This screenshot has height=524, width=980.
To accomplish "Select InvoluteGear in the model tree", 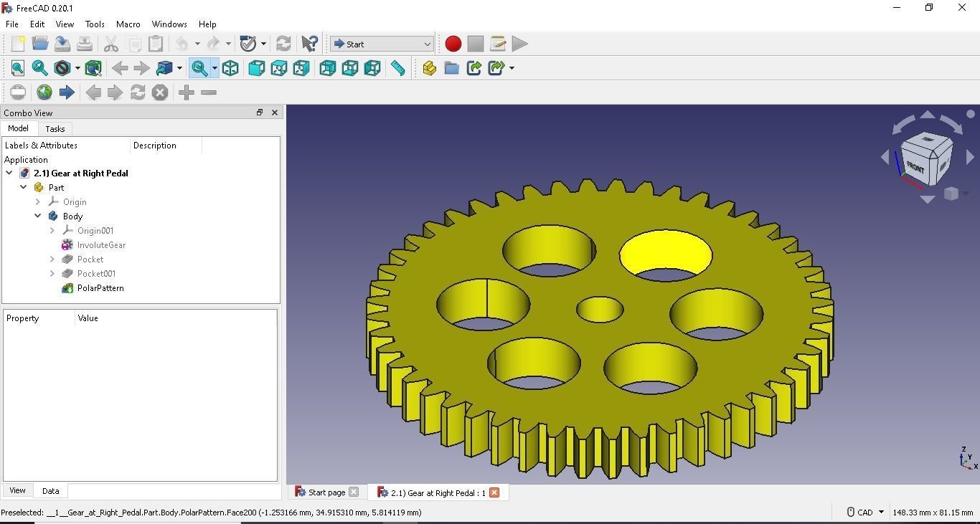I will click(x=101, y=244).
